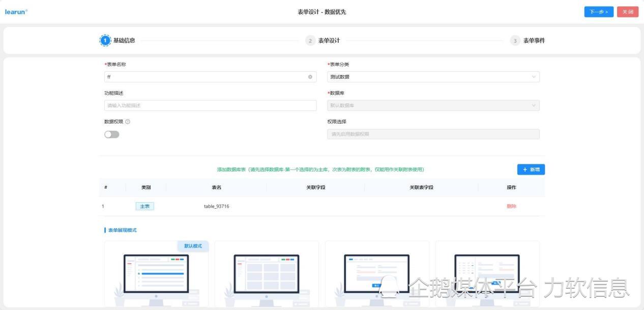Click the 默认模式 badge
The height and width of the screenshot is (310, 644).
(193, 246)
